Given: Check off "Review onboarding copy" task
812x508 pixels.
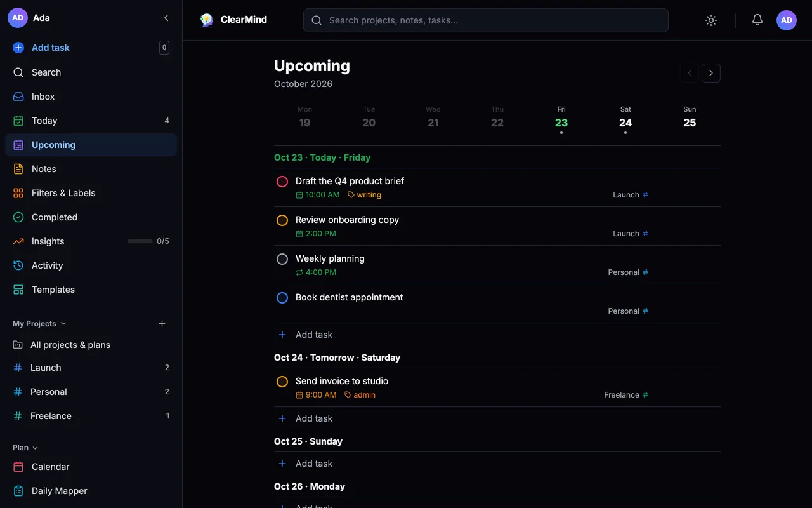Looking at the screenshot, I should tap(282, 220).
